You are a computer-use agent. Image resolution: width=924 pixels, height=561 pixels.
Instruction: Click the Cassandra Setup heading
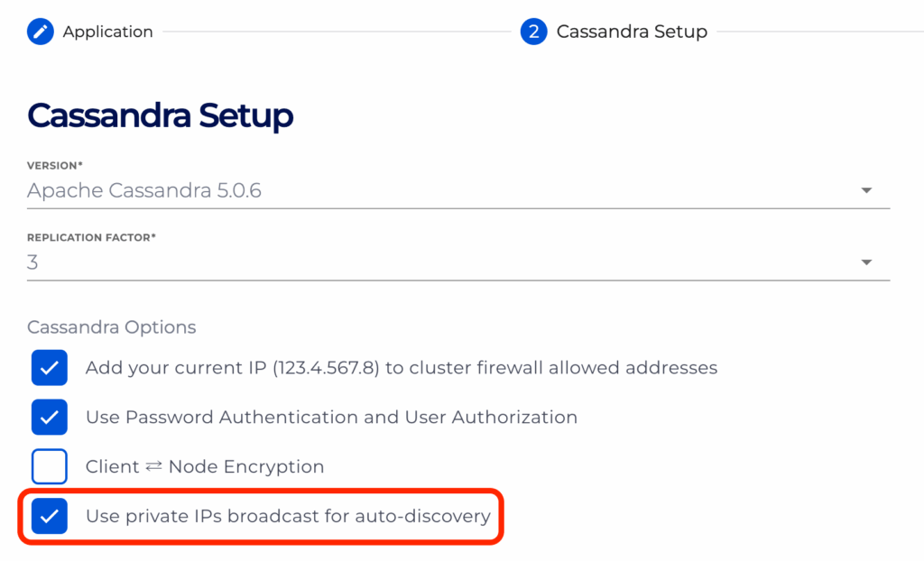[x=160, y=116]
